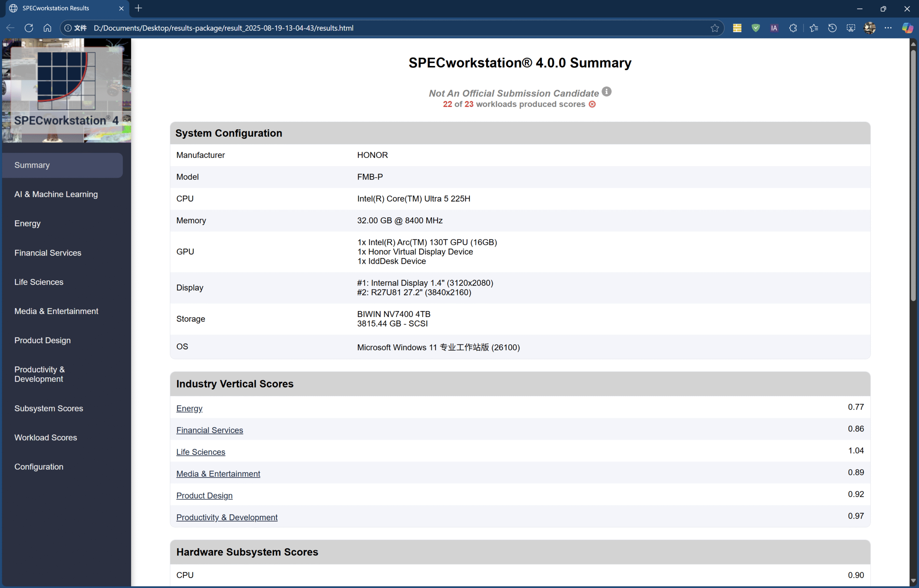Click the System Configuration heading
Viewport: 919px width, 588px height.
point(229,133)
